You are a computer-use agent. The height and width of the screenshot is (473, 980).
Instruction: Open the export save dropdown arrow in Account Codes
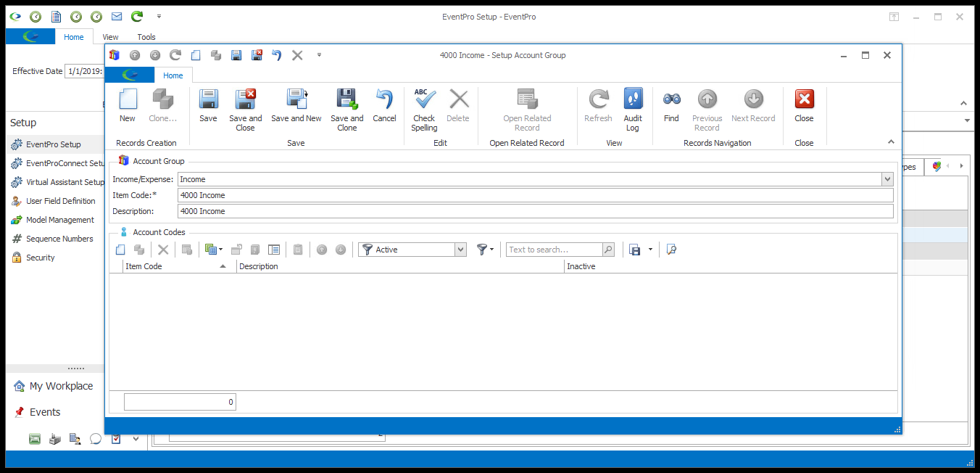(650, 250)
